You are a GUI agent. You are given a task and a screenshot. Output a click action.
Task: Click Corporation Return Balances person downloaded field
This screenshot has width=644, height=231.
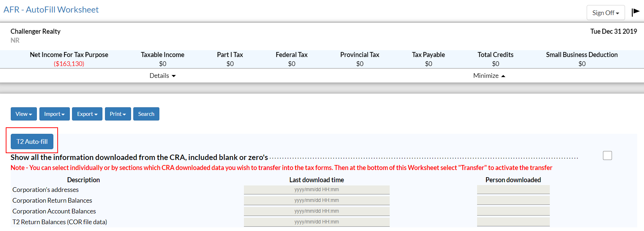point(513,201)
